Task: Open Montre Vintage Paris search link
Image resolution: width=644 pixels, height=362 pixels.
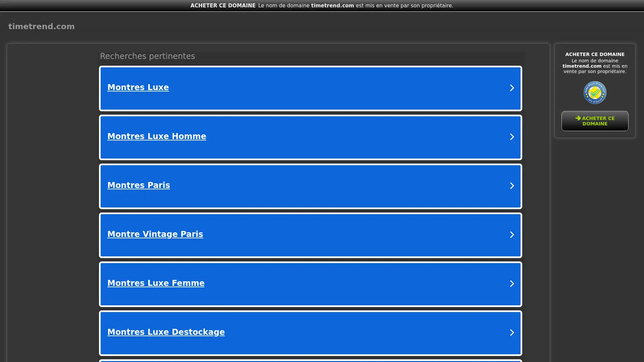Action: coord(155,234)
